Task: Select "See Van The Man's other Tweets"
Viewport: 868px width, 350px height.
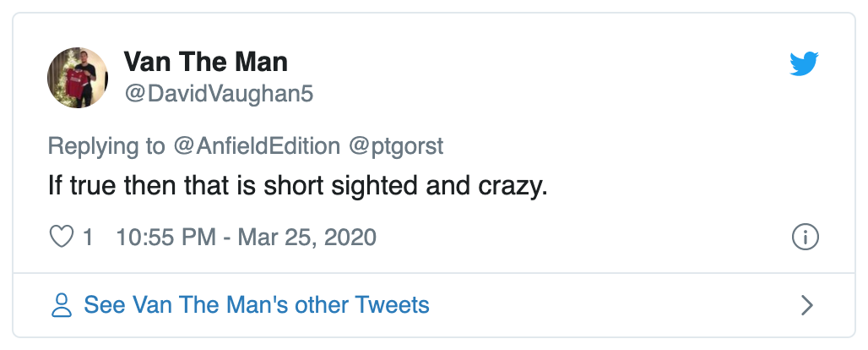Action: pyautogui.click(x=257, y=305)
